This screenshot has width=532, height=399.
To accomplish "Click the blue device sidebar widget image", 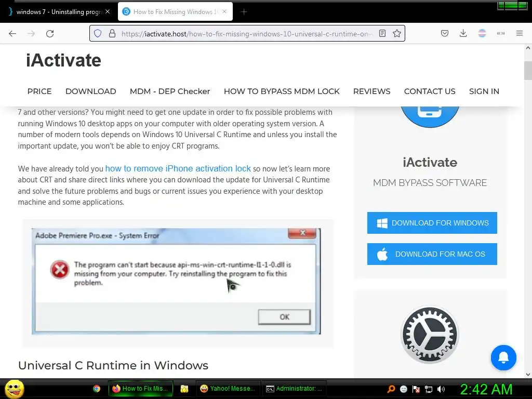I will click(x=430, y=116).
